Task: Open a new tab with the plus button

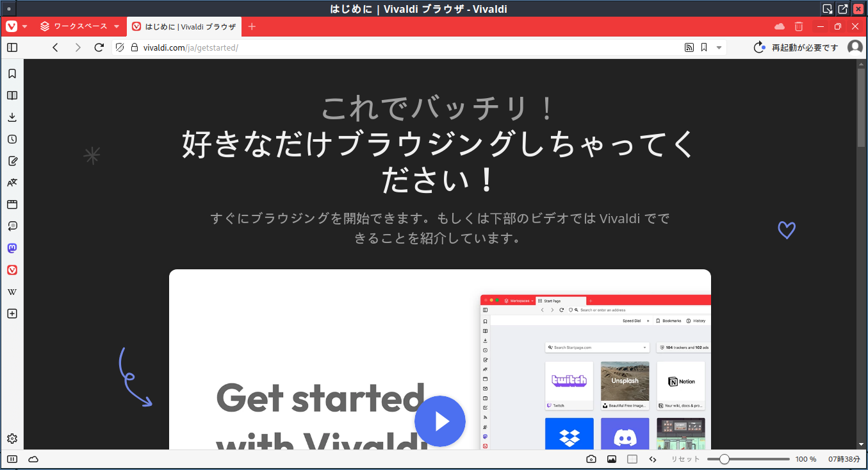Action: click(252, 26)
